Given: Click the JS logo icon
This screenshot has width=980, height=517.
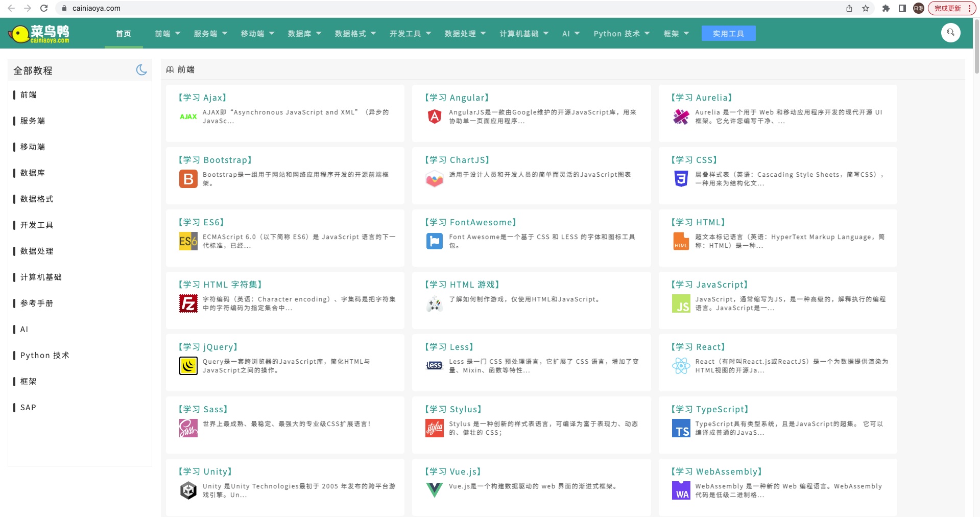Looking at the screenshot, I should pos(681,303).
